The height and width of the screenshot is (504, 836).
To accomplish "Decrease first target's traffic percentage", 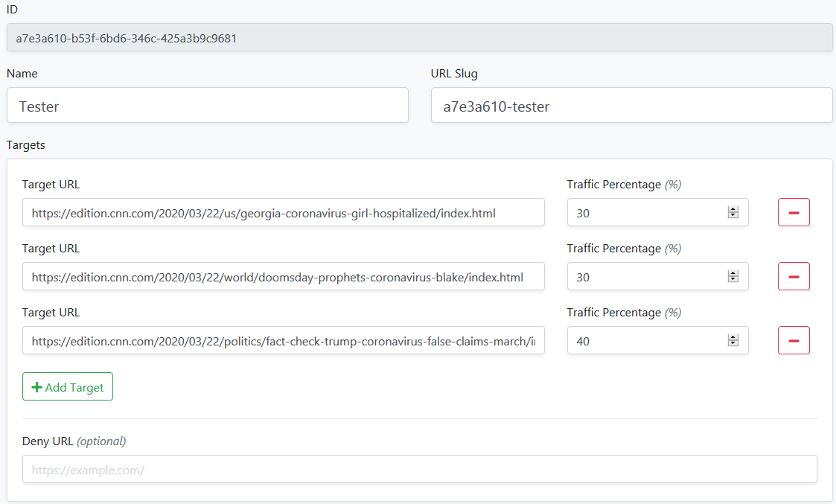I will point(733,216).
